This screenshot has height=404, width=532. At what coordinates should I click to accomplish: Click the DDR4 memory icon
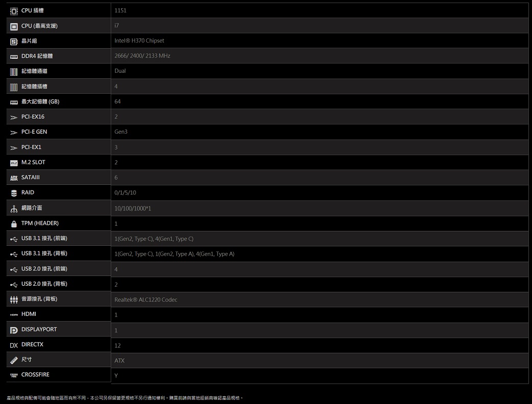pos(14,56)
